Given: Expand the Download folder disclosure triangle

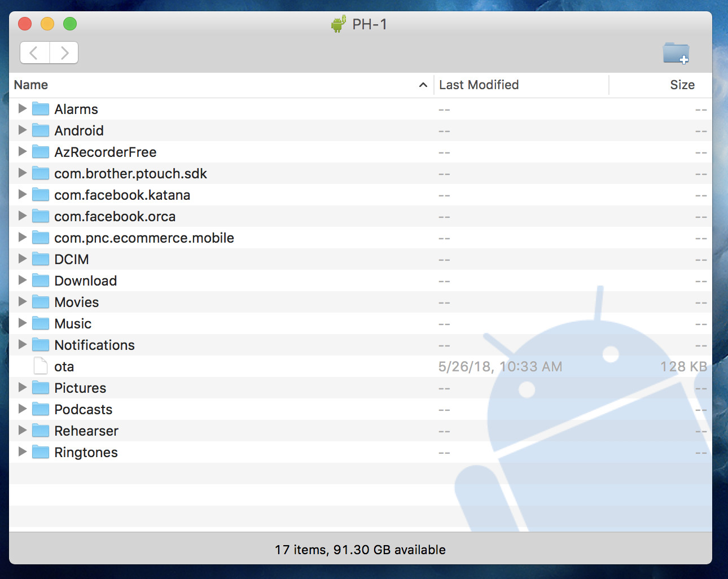Looking at the screenshot, I should (23, 280).
